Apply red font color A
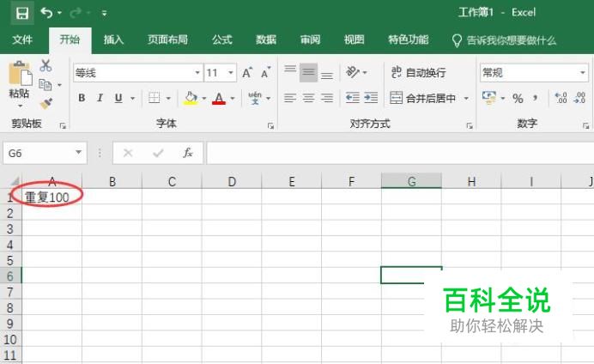594x364 pixels. 219,98
